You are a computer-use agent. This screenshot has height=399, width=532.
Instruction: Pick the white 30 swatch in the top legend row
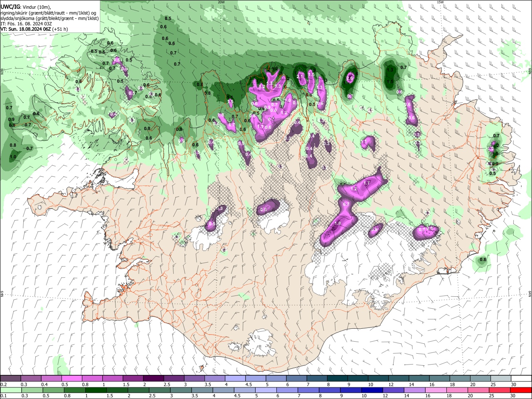(521, 378)
